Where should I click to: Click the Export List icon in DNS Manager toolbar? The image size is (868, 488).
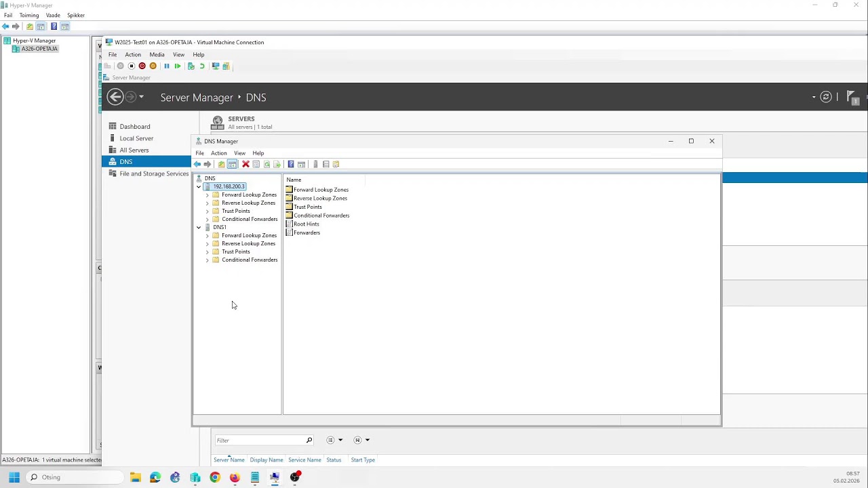pos(277,164)
